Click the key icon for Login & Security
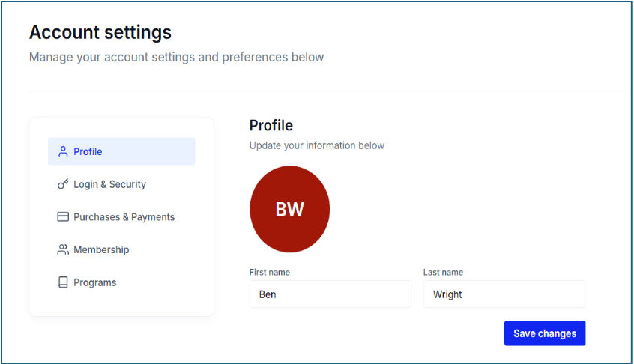 point(63,184)
